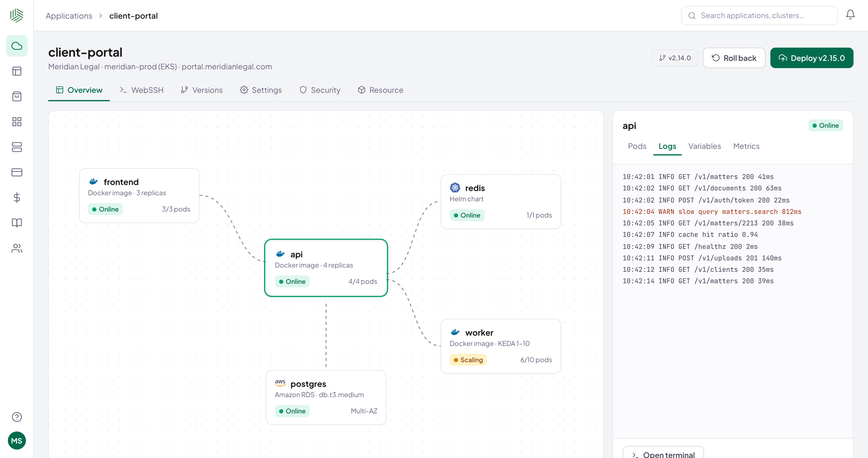868x458 pixels.
Task: Click the v2.14.0 version badge
Action: pos(675,58)
